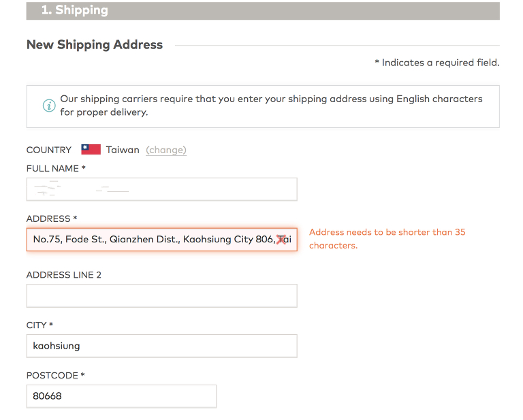Click the "New Shipping Address" heading
Viewport: 523px width, 420px height.
(x=95, y=45)
